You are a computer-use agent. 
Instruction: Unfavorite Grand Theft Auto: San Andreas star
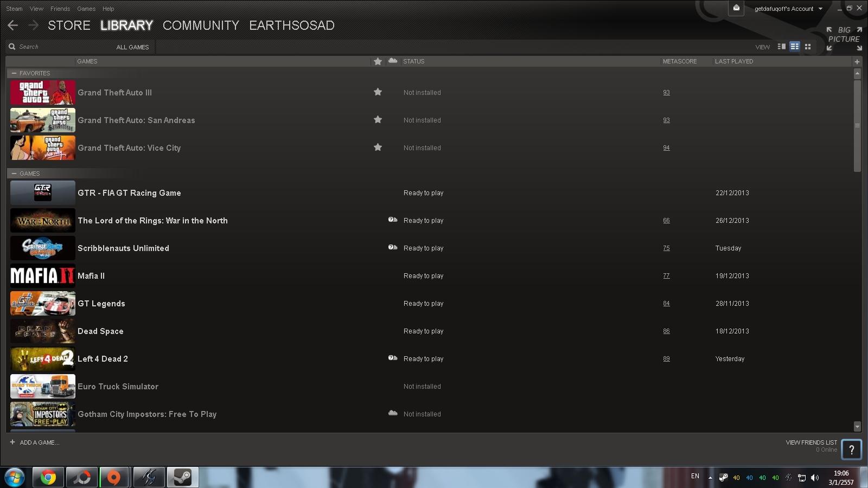tap(378, 120)
